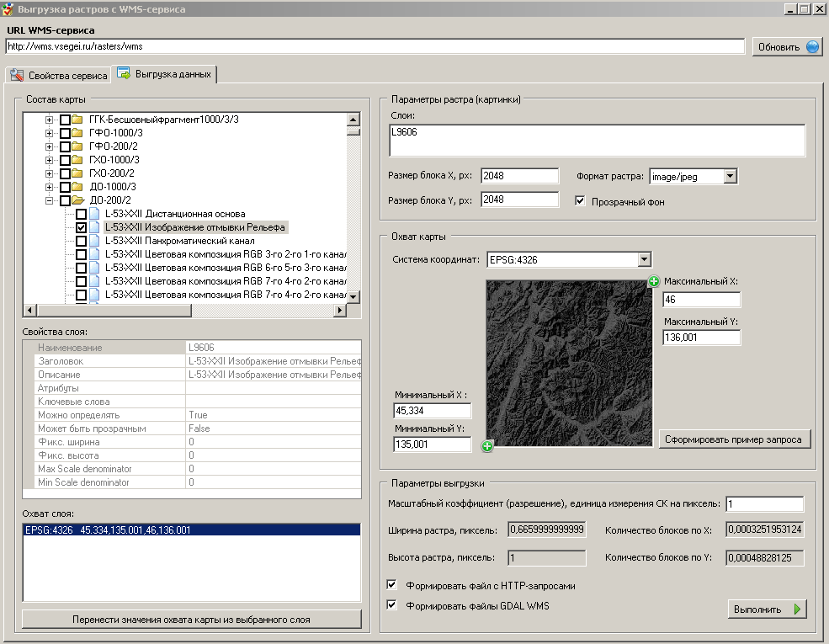Disable Формировать файлы GDAL WMS option
This screenshot has width=829, height=644.
(391, 604)
